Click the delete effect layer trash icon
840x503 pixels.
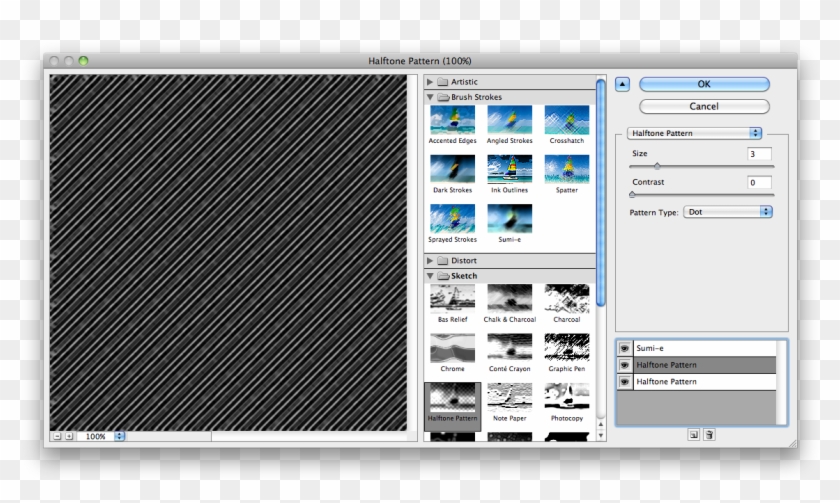pyautogui.click(x=709, y=434)
